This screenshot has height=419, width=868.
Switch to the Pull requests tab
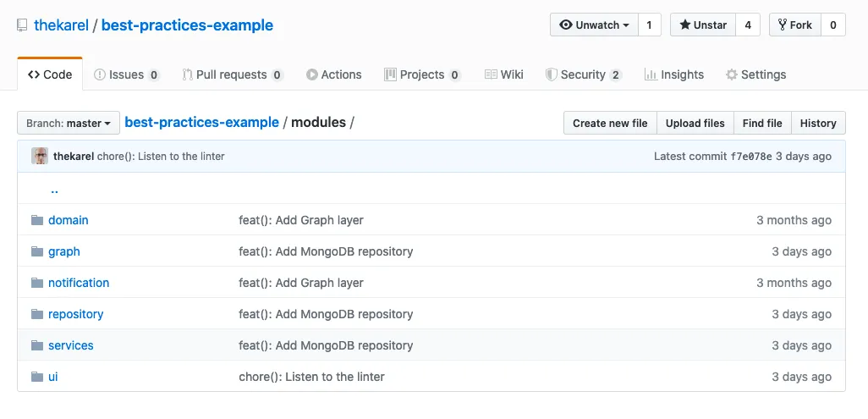(233, 74)
